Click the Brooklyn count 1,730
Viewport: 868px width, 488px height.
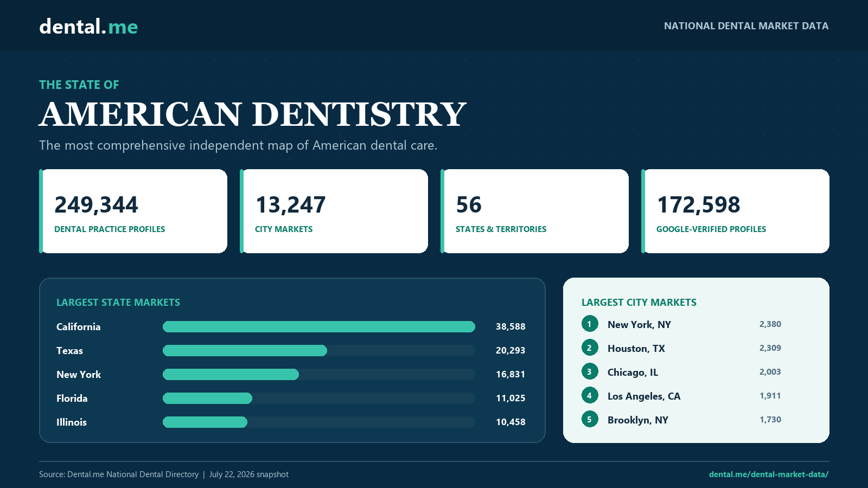point(770,420)
